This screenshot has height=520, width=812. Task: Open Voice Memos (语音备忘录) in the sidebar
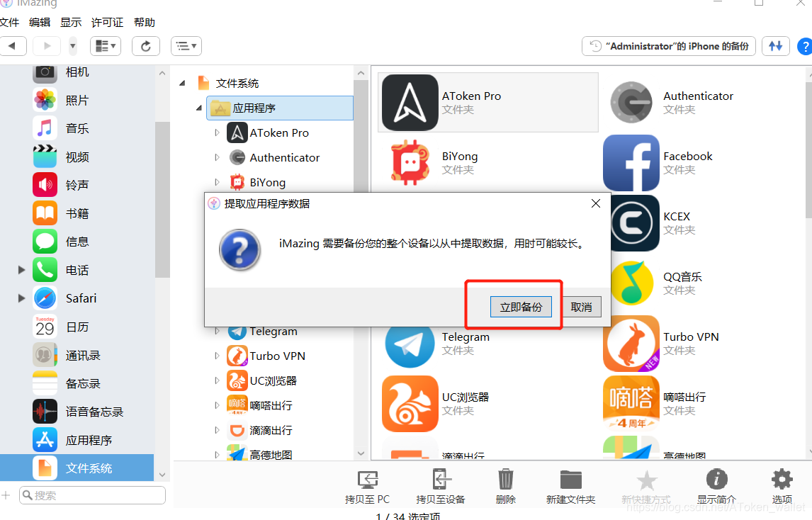click(x=78, y=412)
